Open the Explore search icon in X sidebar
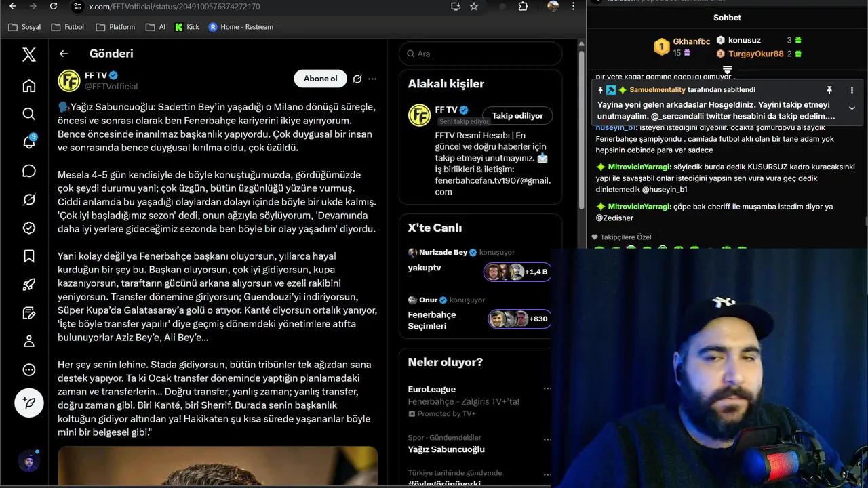The height and width of the screenshot is (488, 868). coord(28,114)
